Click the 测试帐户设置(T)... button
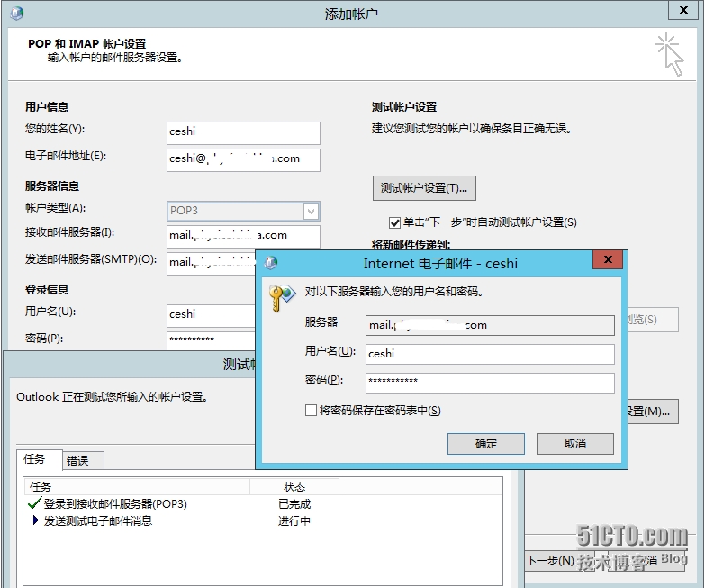 (424, 188)
